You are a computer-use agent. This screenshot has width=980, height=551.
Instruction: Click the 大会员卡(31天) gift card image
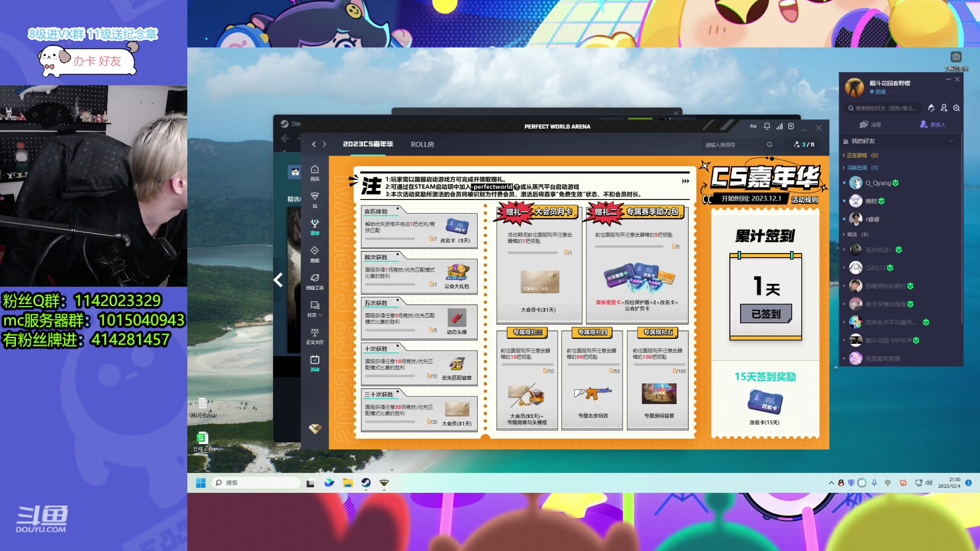click(x=540, y=282)
